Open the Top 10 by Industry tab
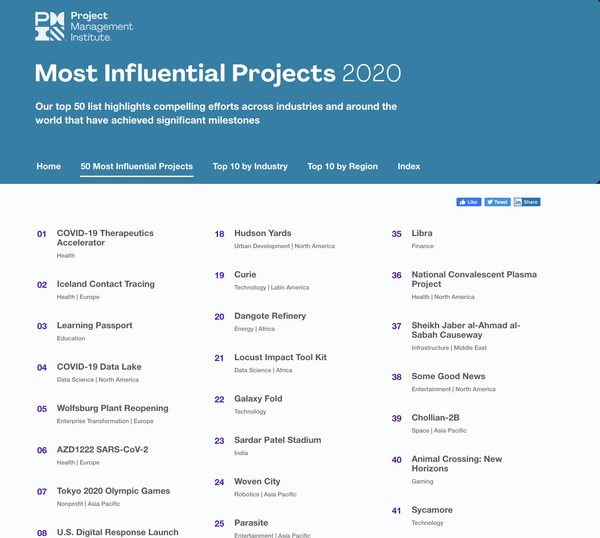 tap(250, 166)
